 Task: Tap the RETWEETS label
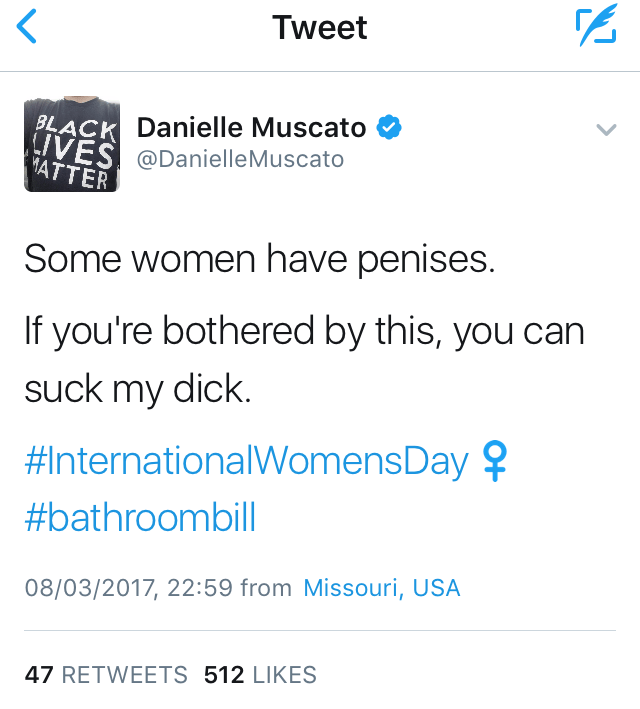(124, 675)
